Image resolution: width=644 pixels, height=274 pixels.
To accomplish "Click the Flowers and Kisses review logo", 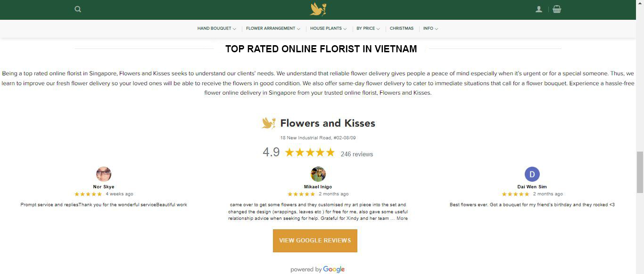I will click(x=269, y=123).
